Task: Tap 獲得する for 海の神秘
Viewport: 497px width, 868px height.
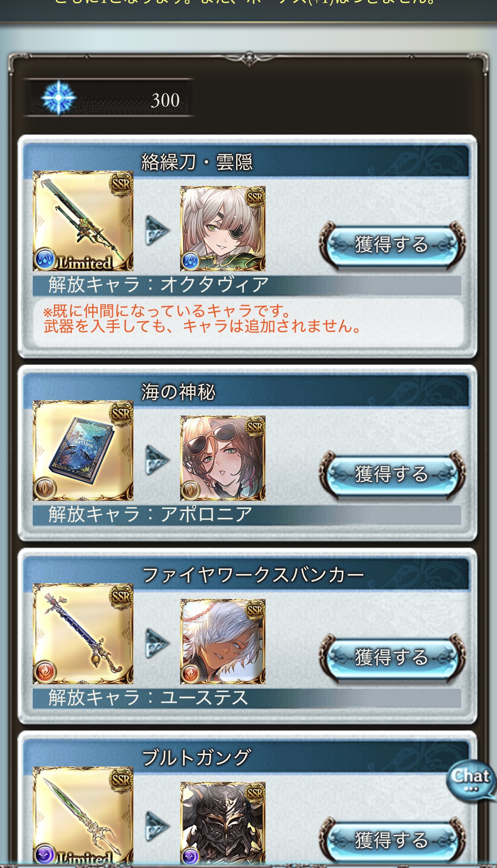Action: click(392, 474)
